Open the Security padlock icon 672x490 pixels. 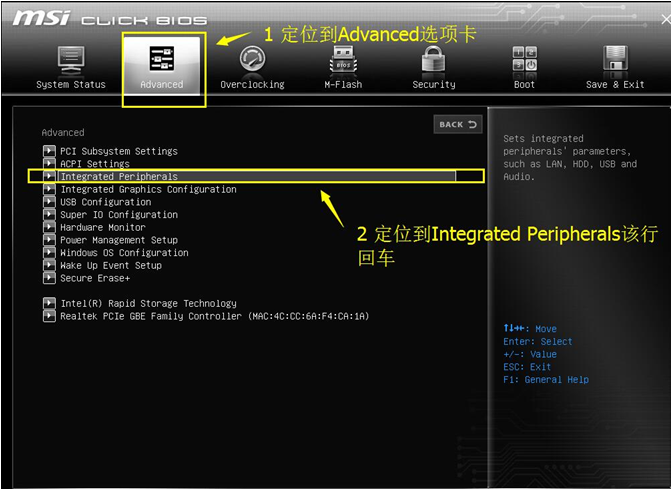[x=434, y=59]
